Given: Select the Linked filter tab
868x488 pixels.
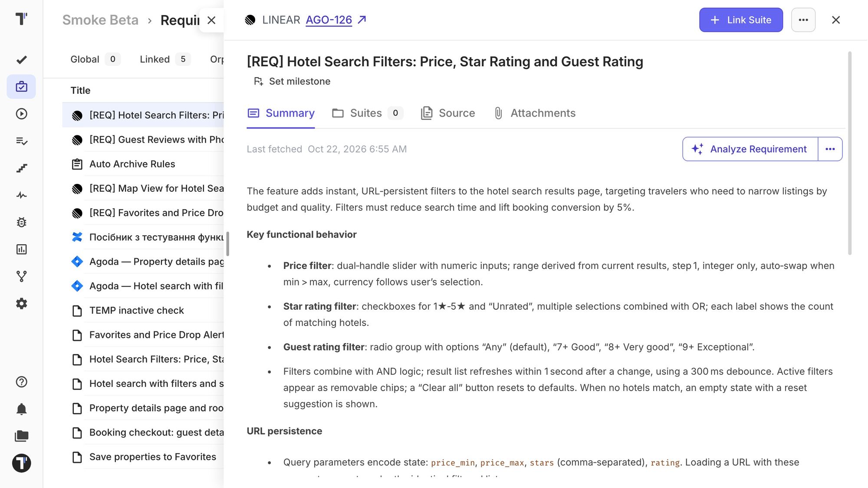Looking at the screenshot, I should pos(165,59).
